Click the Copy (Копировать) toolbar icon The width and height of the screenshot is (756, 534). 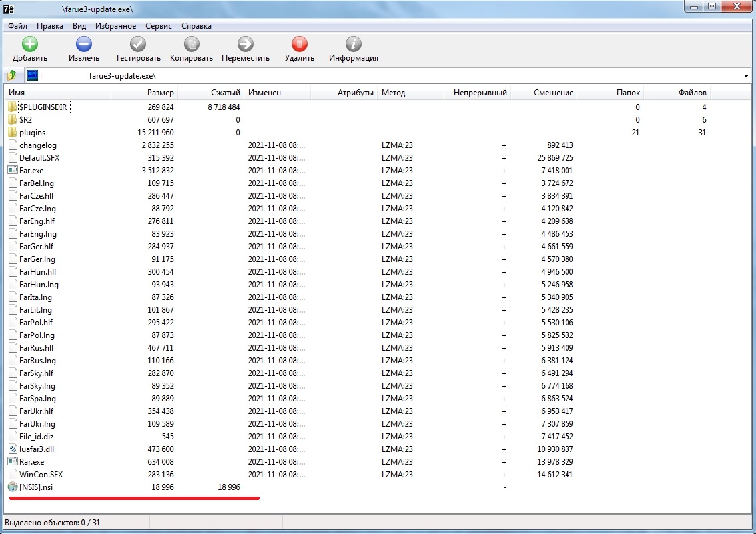pyautogui.click(x=191, y=44)
